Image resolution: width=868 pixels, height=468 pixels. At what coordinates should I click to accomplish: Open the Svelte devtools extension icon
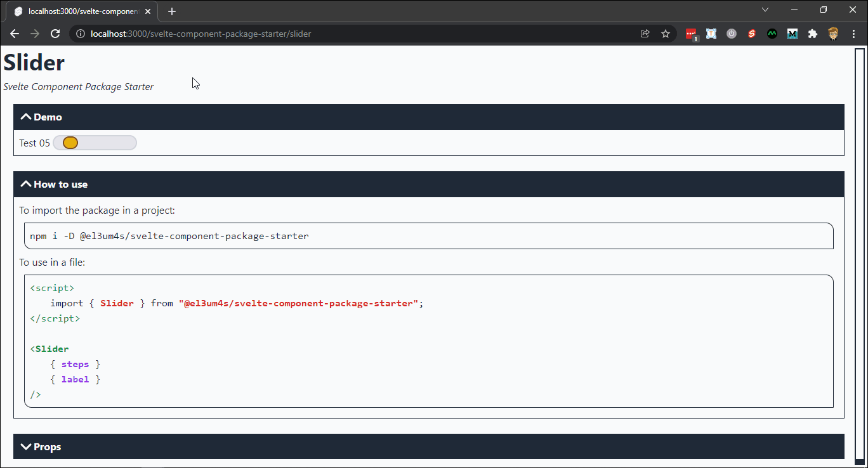pyautogui.click(x=752, y=34)
